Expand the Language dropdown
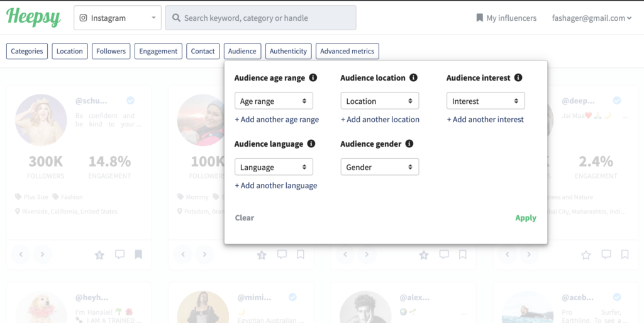 (x=274, y=167)
